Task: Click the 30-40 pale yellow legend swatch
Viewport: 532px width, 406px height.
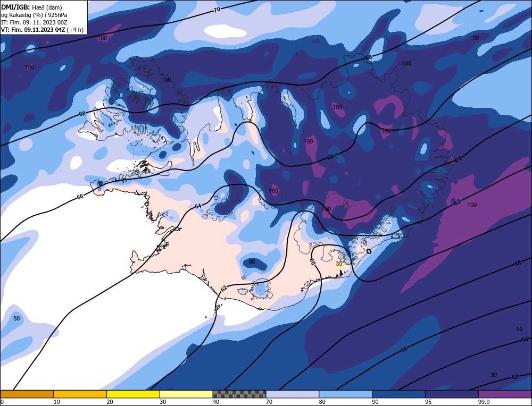Action: [186, 394]
